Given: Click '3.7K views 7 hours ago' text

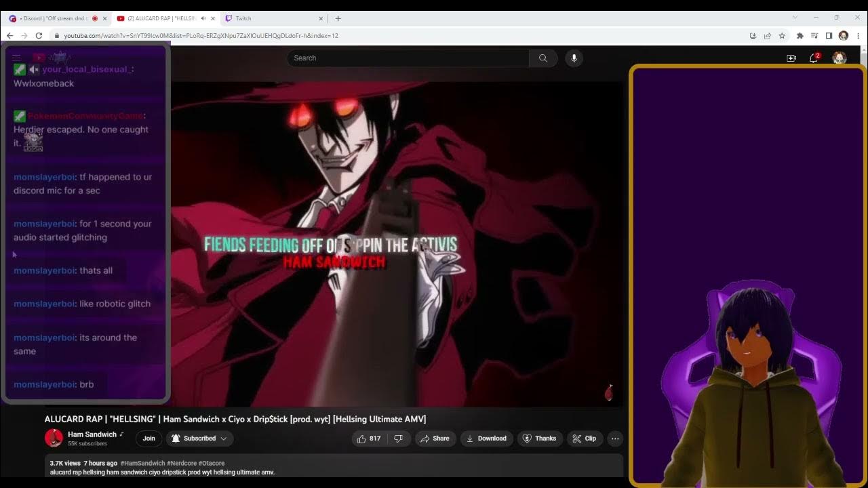Looking at the screenshot, I should tap(83, 464).
